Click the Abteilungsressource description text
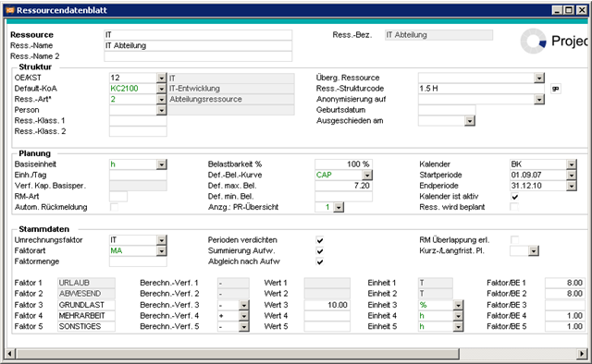 (205, 99)
